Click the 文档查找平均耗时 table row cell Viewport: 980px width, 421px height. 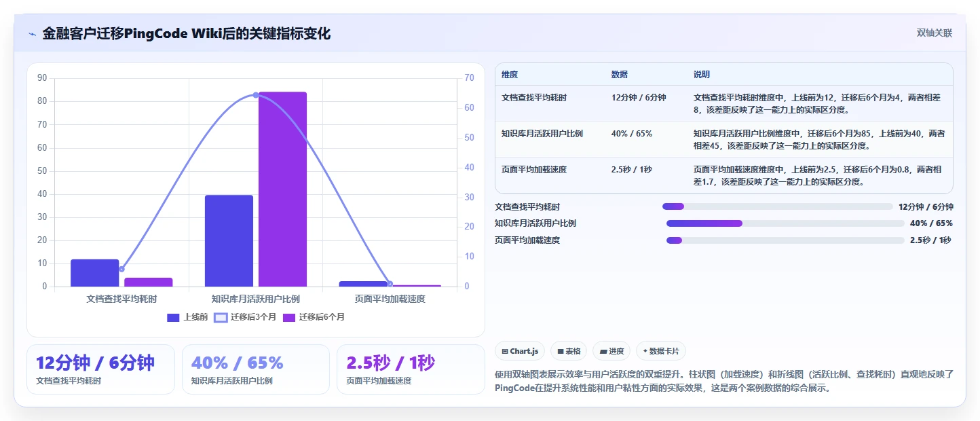(x=534, y=98)
